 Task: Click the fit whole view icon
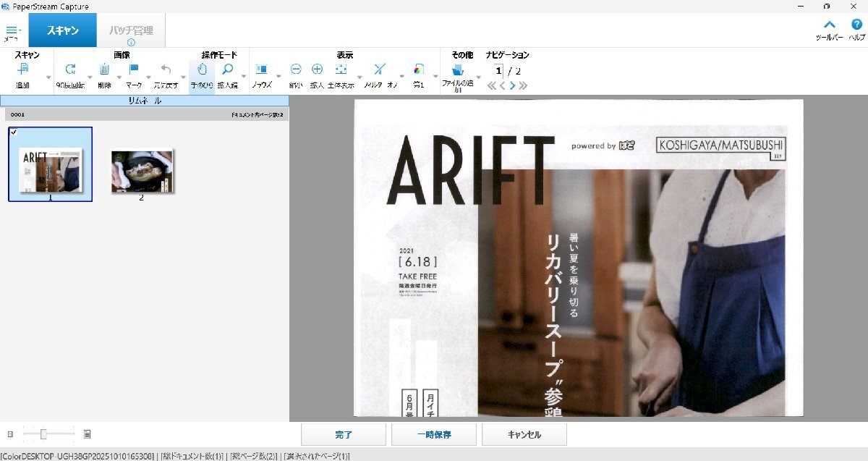click(x=341, y=70)
